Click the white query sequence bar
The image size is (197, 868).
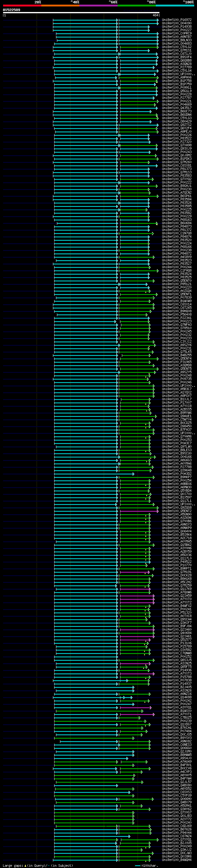pyautogui.click(x=81, y=13)
